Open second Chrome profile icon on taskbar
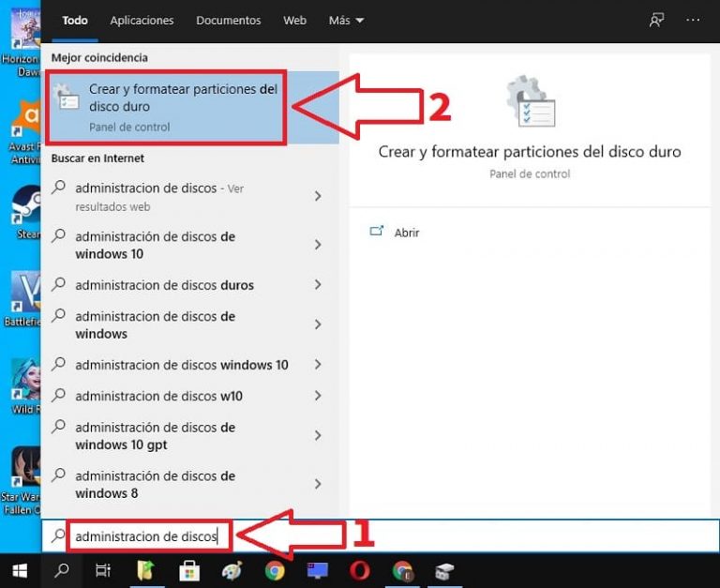The image size is (720, 588). 403,571
